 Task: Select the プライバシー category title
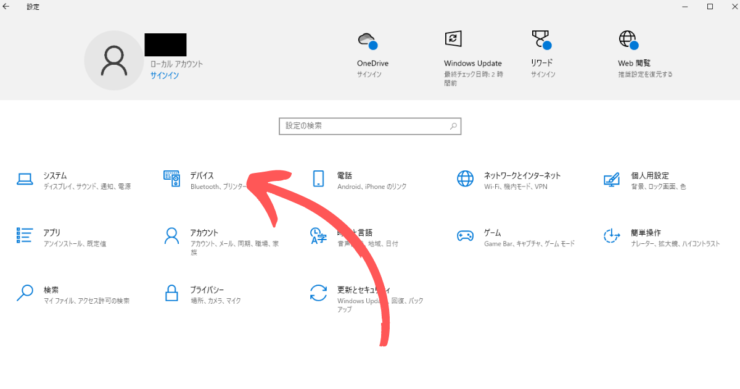coord(207,289)
